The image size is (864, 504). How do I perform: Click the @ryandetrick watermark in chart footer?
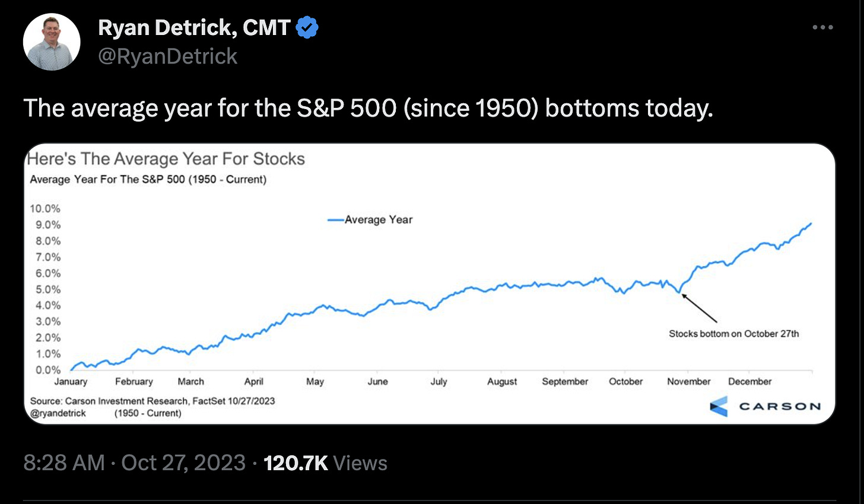(58, 413)
